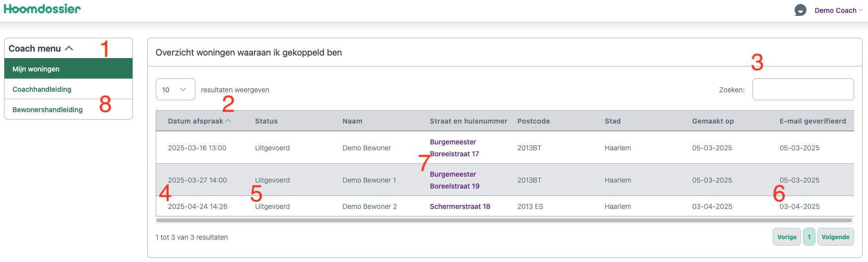Click the Demo Coach avatar icon
The height and width of the screenshot is (262, 868).
(x=800, y=10)
